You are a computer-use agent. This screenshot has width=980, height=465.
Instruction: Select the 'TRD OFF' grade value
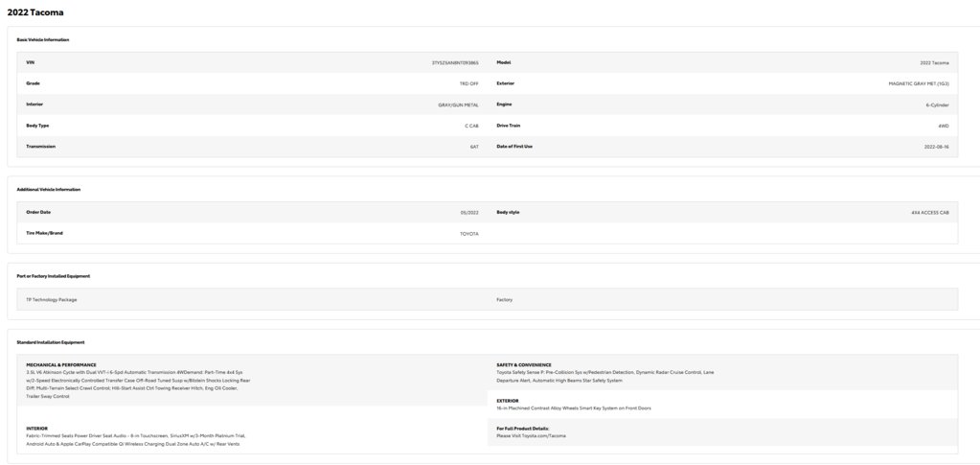469,83
